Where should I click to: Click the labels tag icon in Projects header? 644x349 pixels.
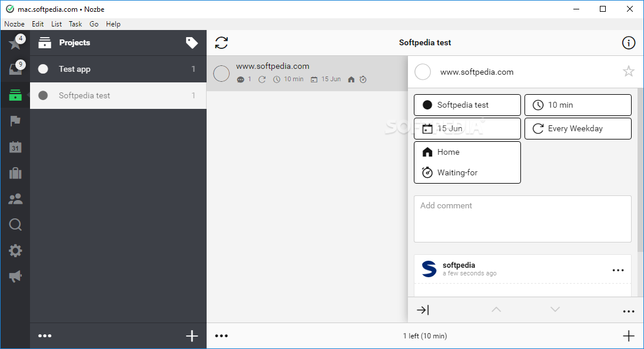(192, 42)
